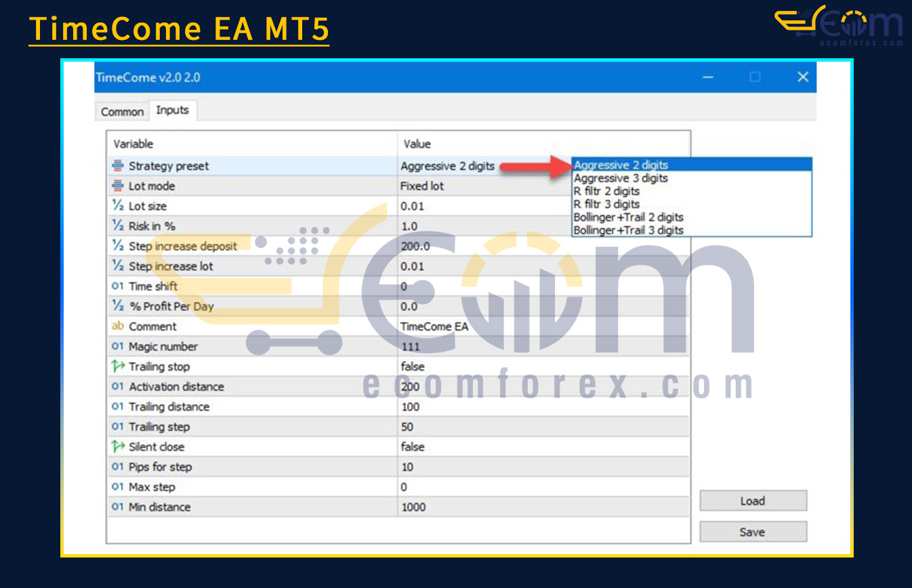
Task: Click the Step increase lot icon
Action: (118, 266)
